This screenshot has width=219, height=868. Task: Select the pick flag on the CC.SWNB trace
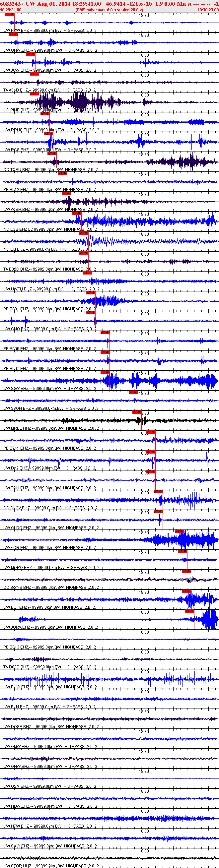186,571
